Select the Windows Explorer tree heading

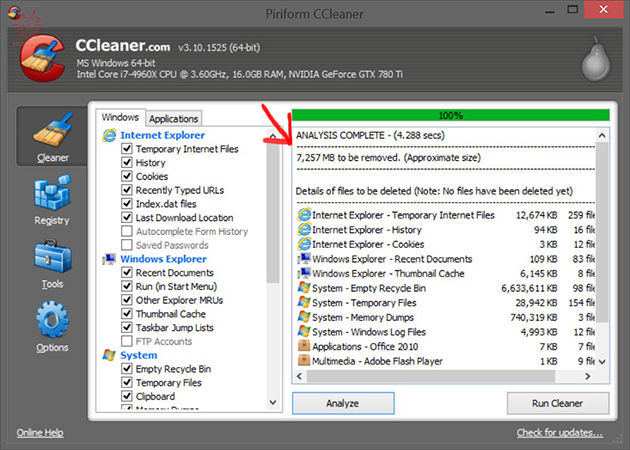pos(164,259)
